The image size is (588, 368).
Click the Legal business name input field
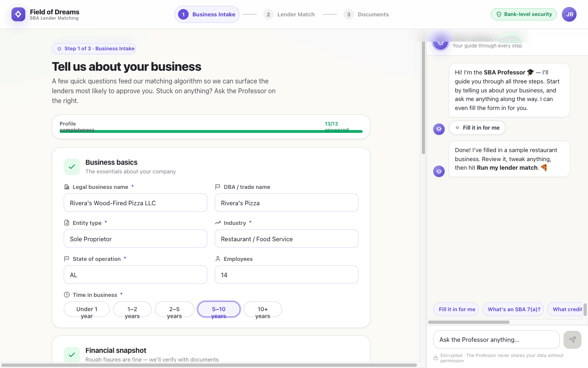[x=136, y=203]
